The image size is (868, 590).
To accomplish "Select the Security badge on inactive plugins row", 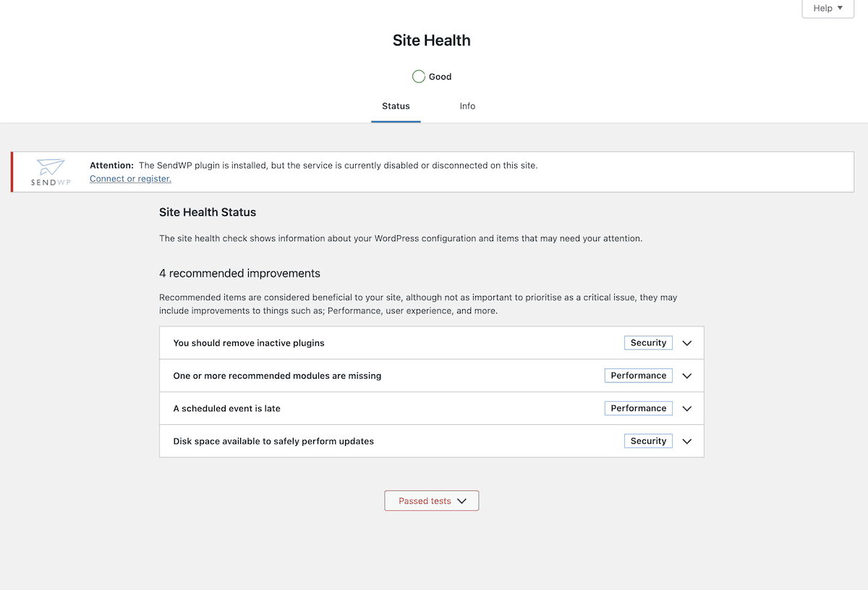I will click(x=647, y=342).
